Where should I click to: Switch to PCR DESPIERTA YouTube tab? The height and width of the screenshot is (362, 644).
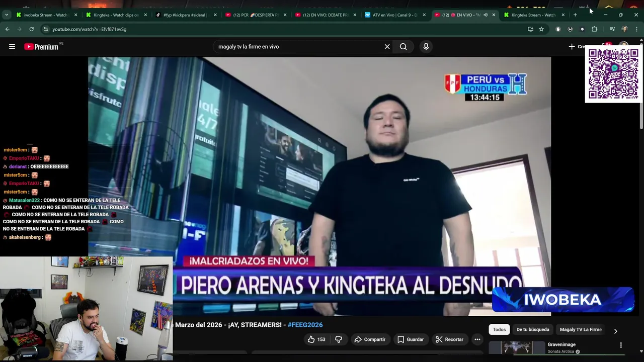[x=255, y=15]
